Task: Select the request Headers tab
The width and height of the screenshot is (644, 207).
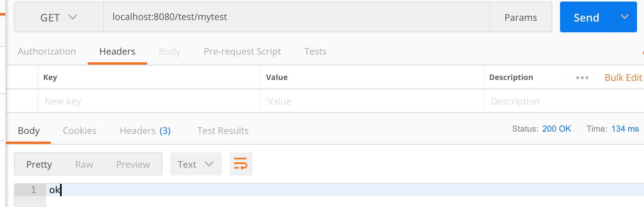Action: pyautogui.click(x=117, y=52)
